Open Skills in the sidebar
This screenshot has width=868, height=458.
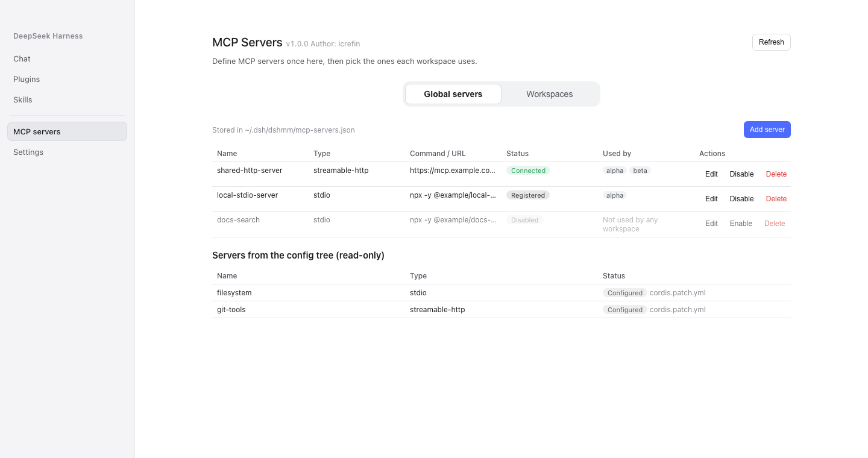67,100
